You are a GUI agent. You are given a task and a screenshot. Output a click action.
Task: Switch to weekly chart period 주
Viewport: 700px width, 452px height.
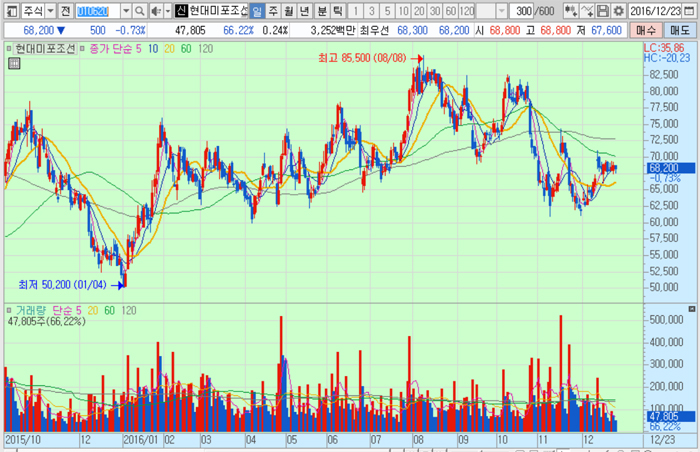(273, 11)
